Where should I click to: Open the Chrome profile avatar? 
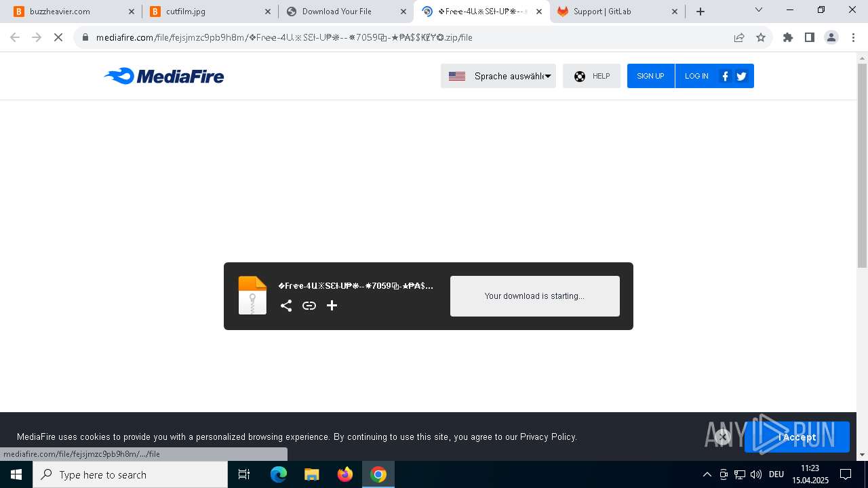point(831,37)
